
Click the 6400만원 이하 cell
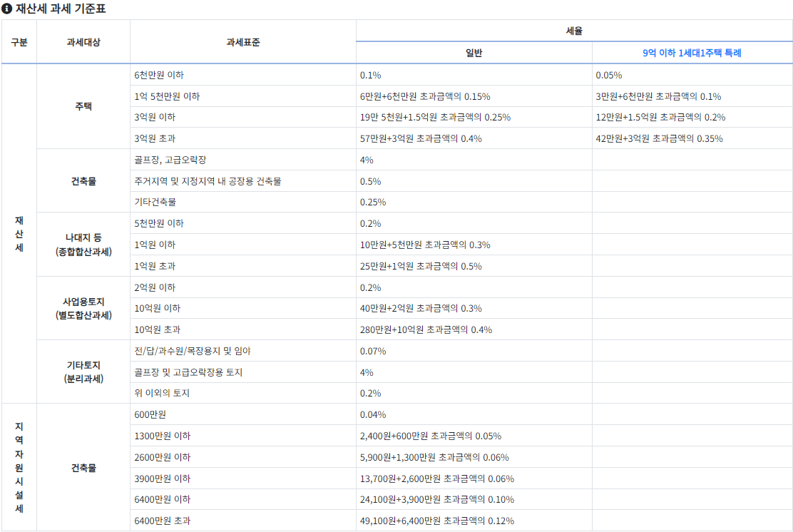tap(242, 499)
